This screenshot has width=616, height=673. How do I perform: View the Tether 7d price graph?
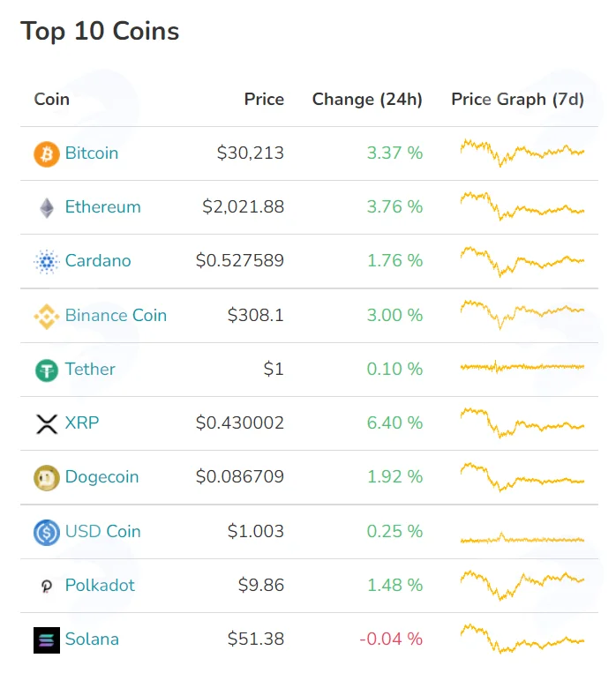(522, 367)
